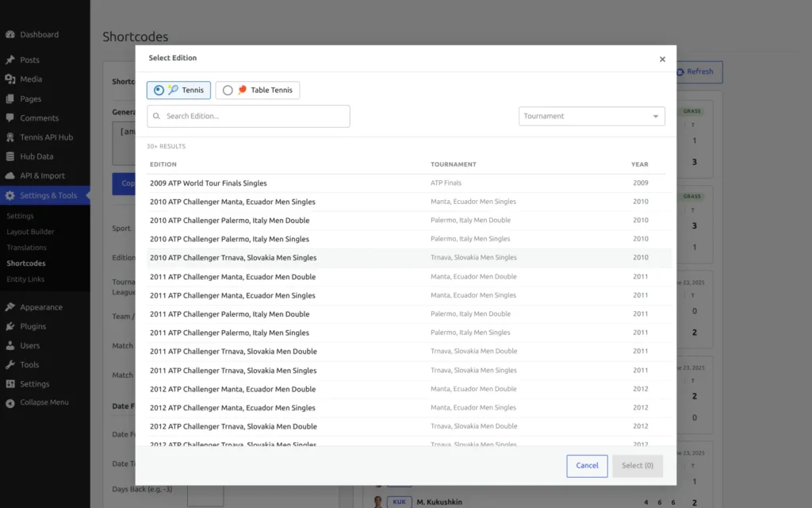Click the search magnifier icon
The height and width of the screenshot is (508, 812).
(x=156, y=116)
